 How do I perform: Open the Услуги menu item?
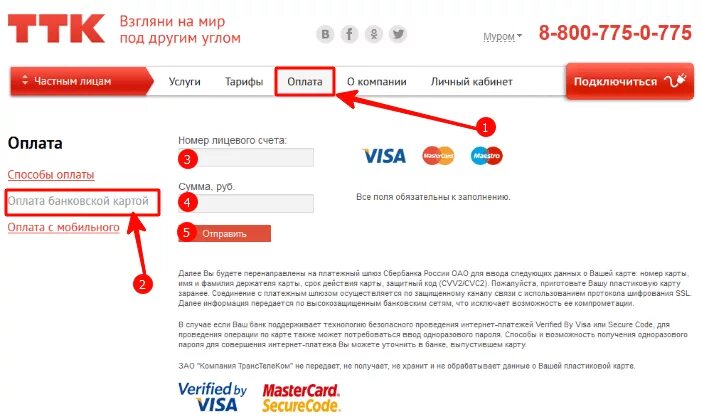185,82
